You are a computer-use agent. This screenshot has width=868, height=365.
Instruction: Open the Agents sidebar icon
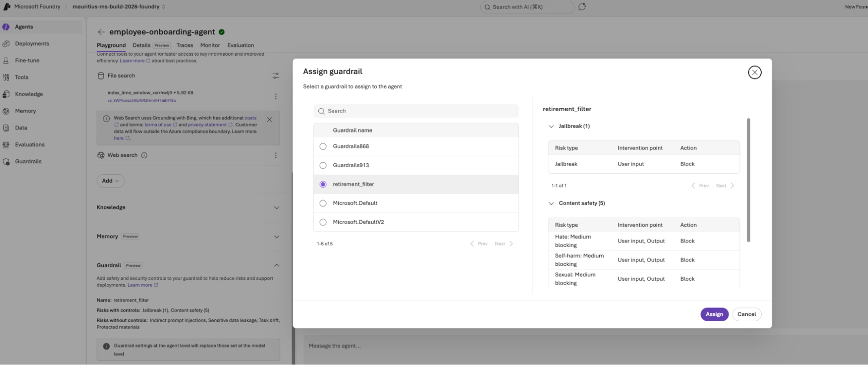coord(6,27)
